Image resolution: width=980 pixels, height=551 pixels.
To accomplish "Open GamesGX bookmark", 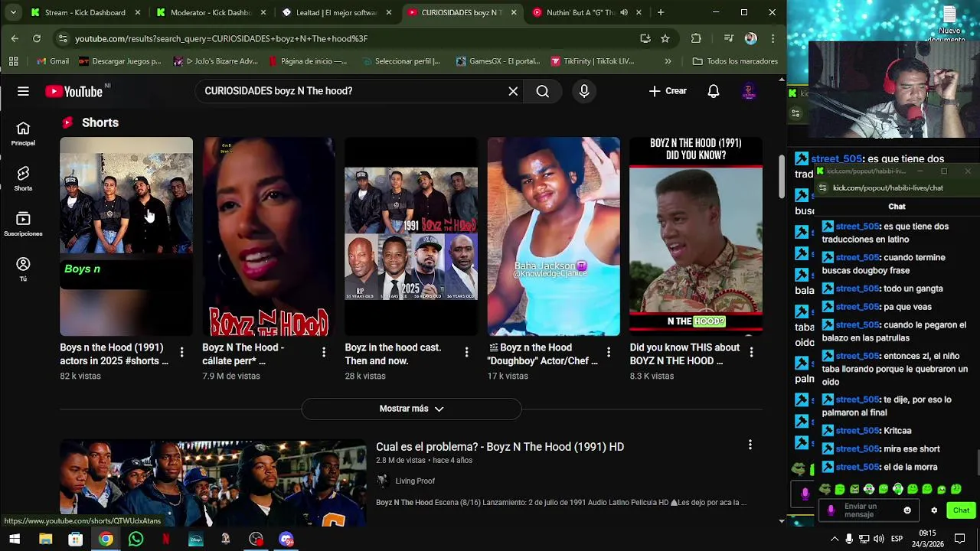I will pyautogui.click(x=498, y=61).
